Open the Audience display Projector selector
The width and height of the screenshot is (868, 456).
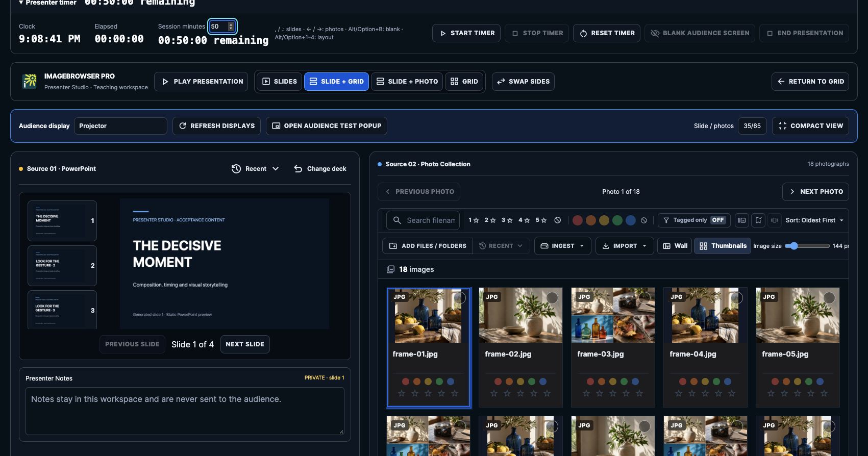[120, 126]
